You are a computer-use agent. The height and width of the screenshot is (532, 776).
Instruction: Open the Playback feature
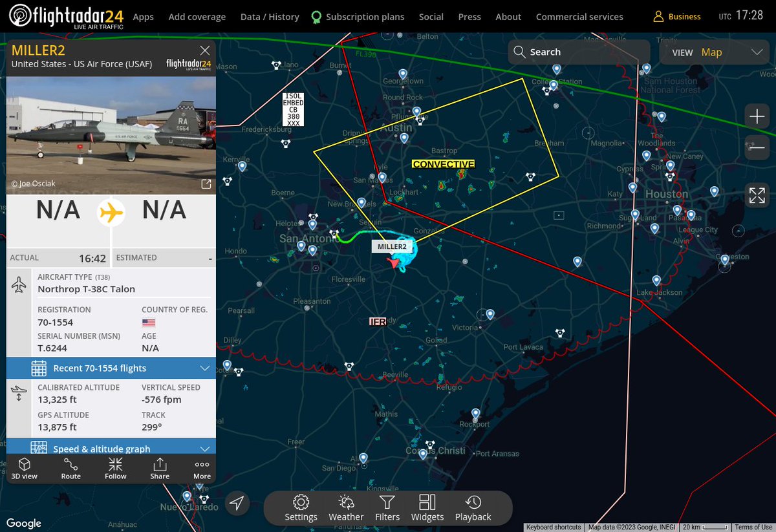473,509
